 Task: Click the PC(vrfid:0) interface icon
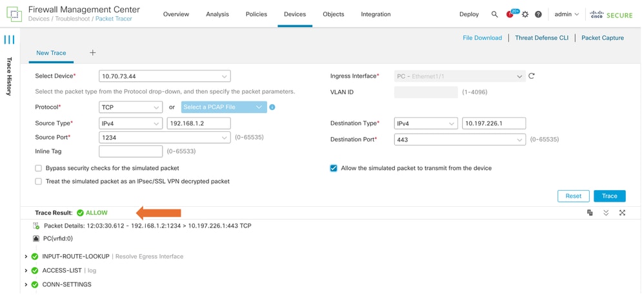(36, 238)
